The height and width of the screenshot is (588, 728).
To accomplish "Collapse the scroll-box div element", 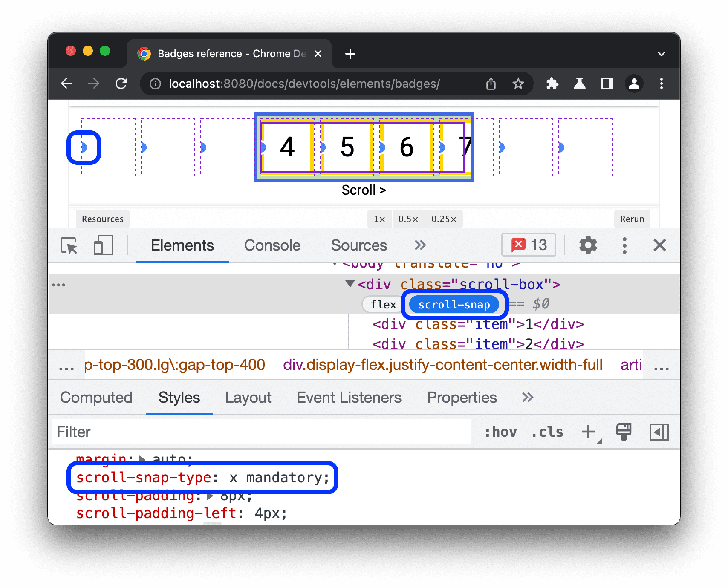I will click(349, 284).
